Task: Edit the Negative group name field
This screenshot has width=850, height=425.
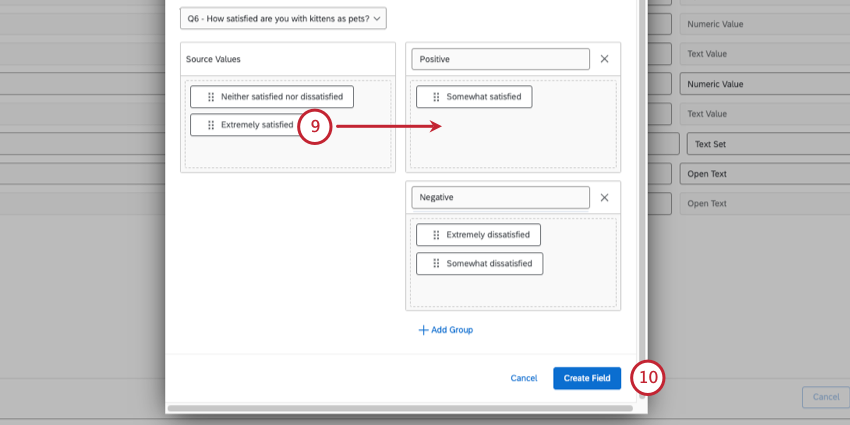Action: tap(500, 197)
